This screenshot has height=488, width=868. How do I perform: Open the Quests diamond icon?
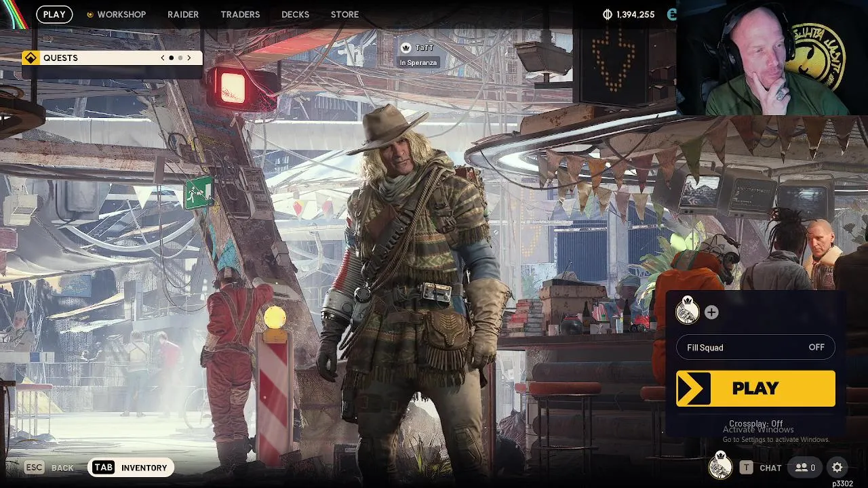pos(31,58)
